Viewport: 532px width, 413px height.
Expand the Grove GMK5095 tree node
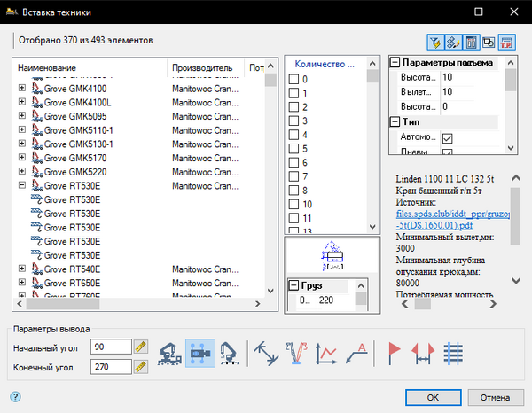point(22,115)
